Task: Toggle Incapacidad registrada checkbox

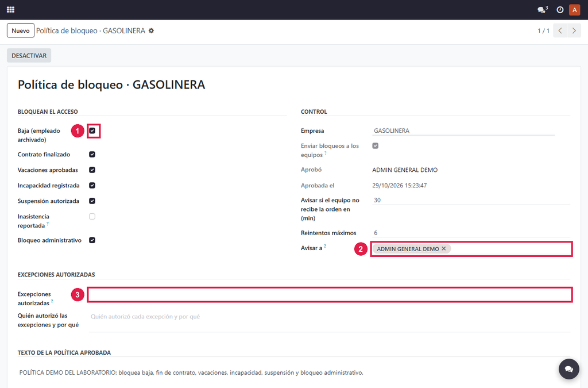Action: [92, 185]
